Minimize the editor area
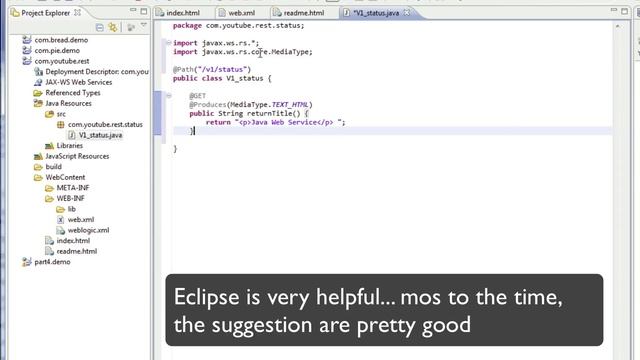 pyautogui.click(x=614, y=10)
